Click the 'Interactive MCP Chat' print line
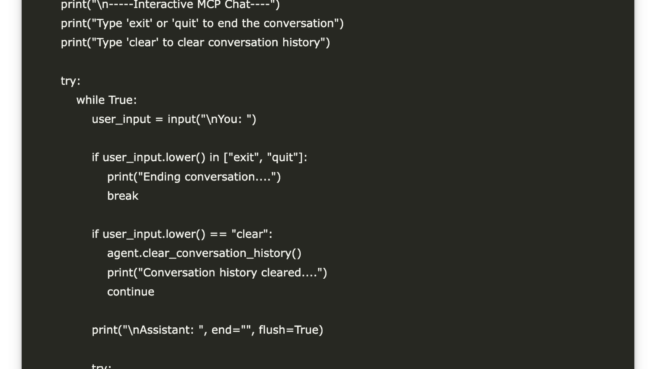656x369 pixels. [x=170, y=5]
